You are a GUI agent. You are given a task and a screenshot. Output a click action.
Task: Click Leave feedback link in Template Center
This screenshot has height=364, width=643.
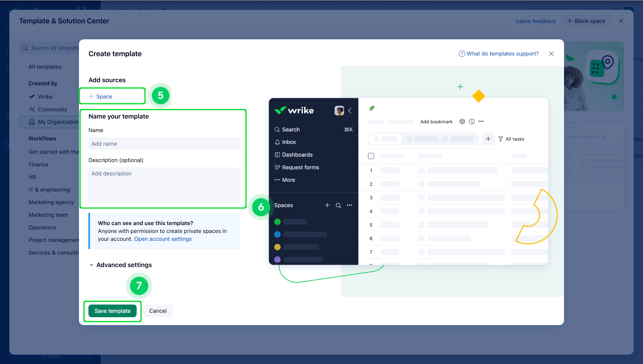[x=536, y=21]
